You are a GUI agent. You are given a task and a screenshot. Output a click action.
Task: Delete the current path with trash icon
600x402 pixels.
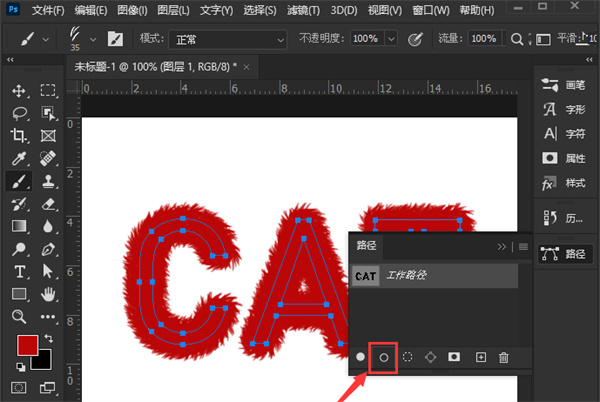coord(504,356)
